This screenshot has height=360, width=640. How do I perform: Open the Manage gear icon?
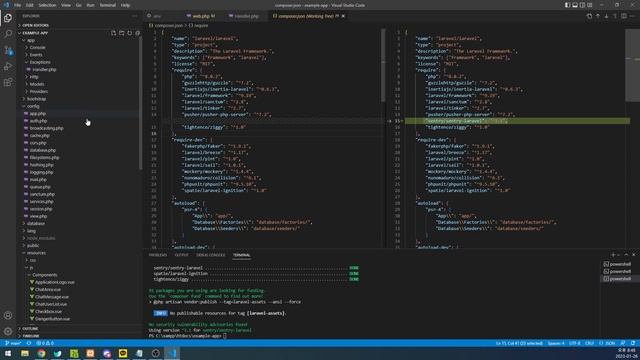click(x=8, y=331)
